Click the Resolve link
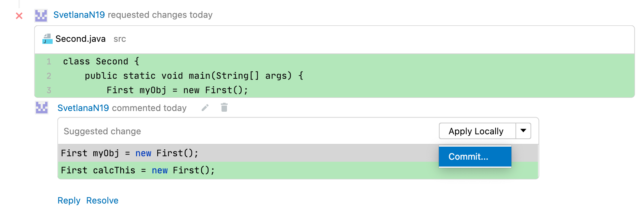The height and width of the screenshot is (209, 644). [x=102, y=200]
